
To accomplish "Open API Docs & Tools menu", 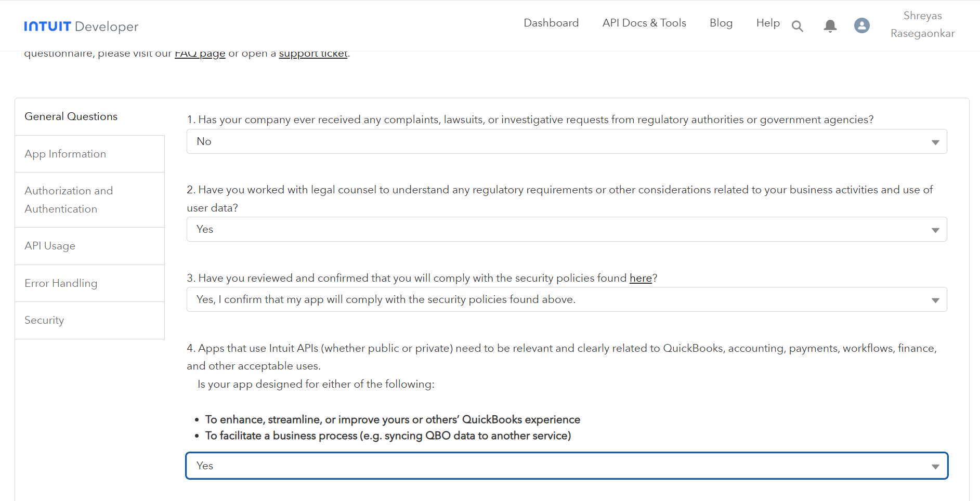I will [644, 23].
